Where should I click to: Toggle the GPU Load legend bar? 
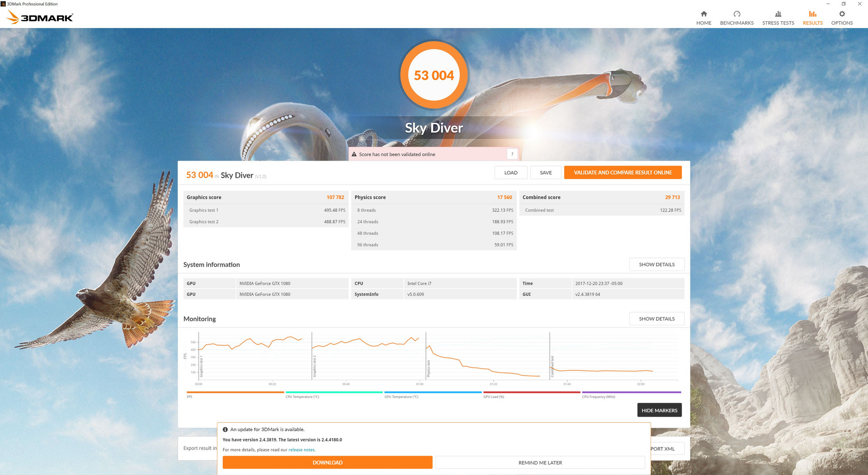[532, 392]
